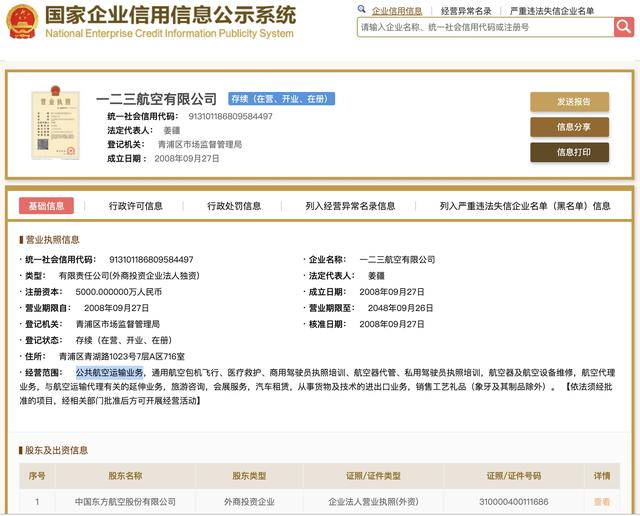
Task: Click the 发送报告 button
Action: point(570,102)
